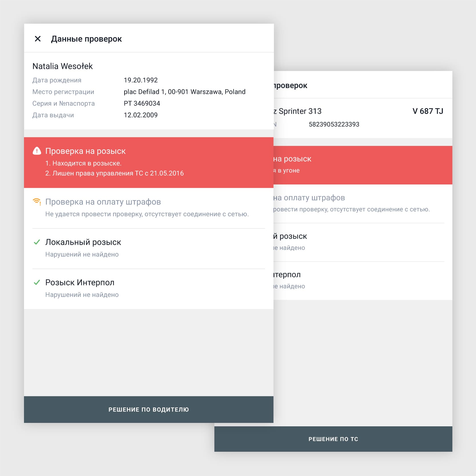This screenshot has height=476, width=476.
Task: Click the проверок header in vehicle screen
Action: tap(290, 86)
